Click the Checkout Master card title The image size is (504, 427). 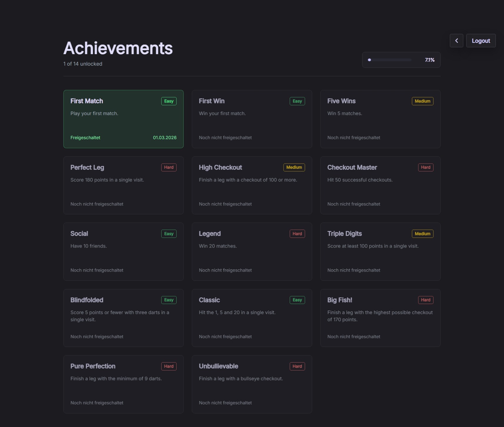click(352, 167)
